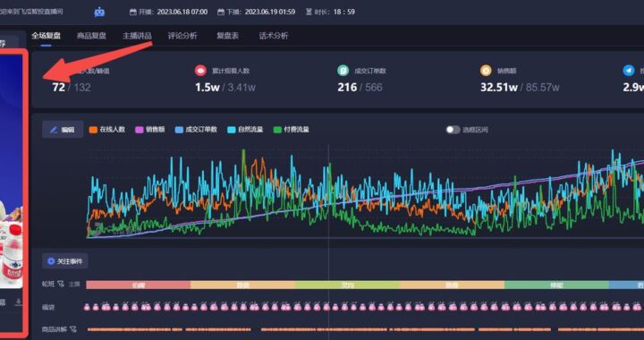The image size is (644, 340).
Task: Select the light green third shift segment in 轮班
Action: click(347, 285)
